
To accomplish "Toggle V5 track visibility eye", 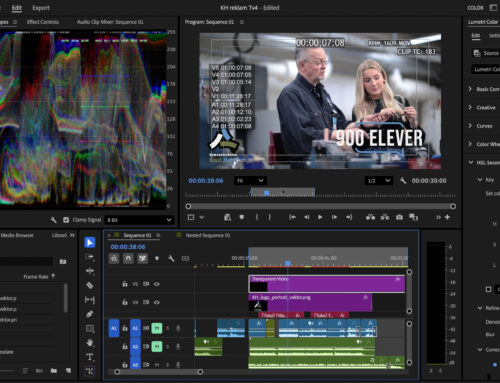I will [x=157, y=284].
